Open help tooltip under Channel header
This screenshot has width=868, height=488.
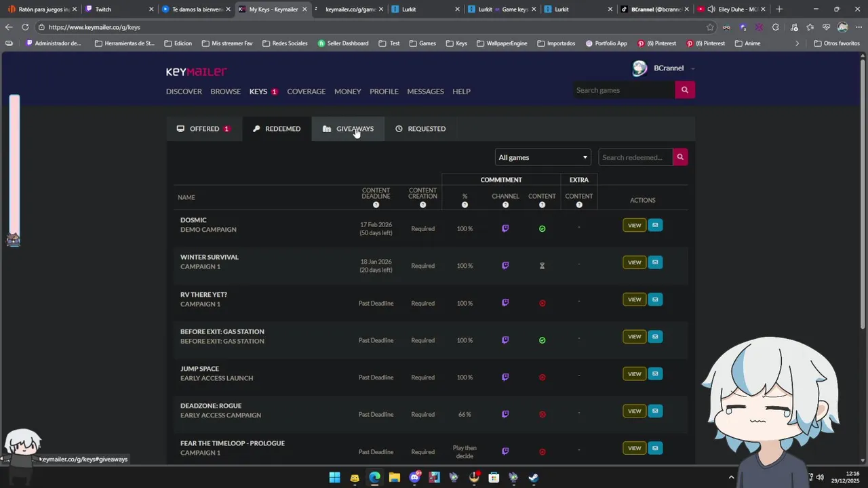(x=505, y=205)
